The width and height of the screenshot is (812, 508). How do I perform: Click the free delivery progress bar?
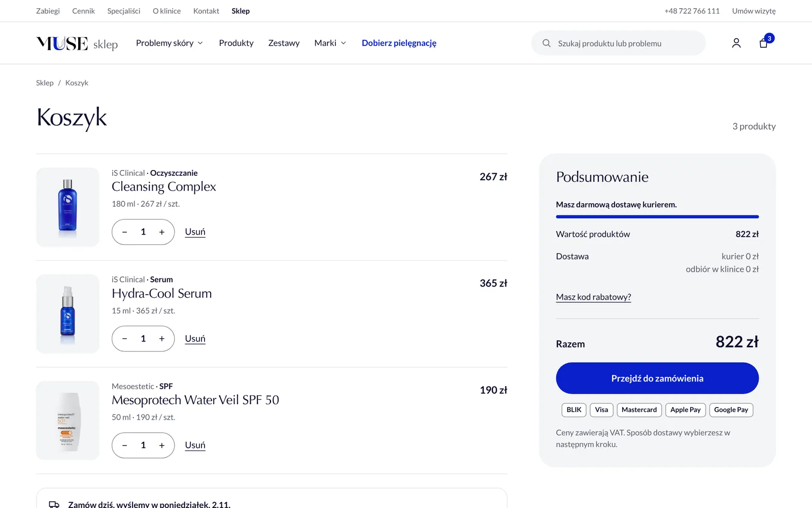click(657, 217)
